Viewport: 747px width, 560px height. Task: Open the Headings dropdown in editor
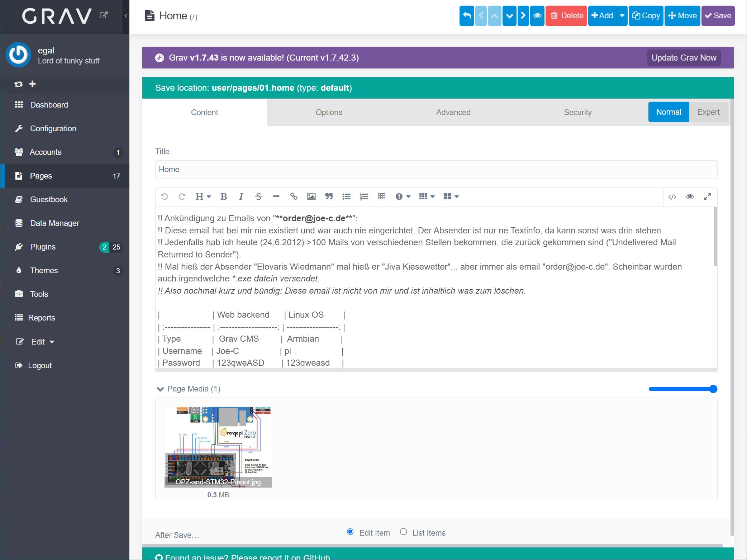pos(203,196)
